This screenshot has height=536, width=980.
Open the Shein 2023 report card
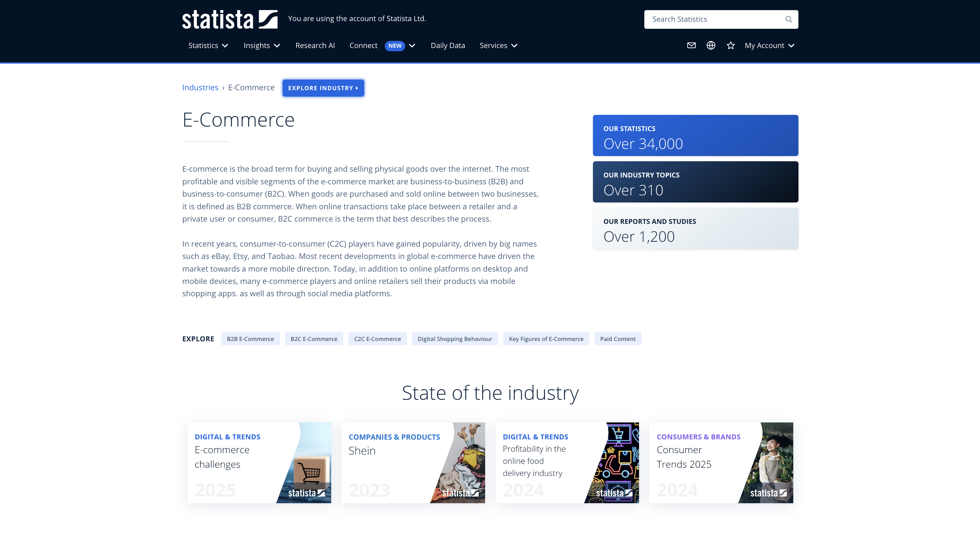413,462
